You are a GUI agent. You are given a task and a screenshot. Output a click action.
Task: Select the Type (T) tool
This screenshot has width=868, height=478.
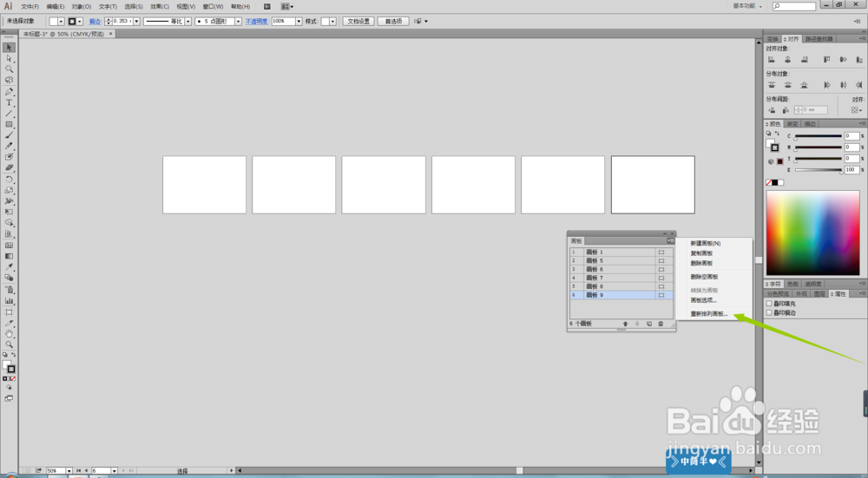(9, 102)
